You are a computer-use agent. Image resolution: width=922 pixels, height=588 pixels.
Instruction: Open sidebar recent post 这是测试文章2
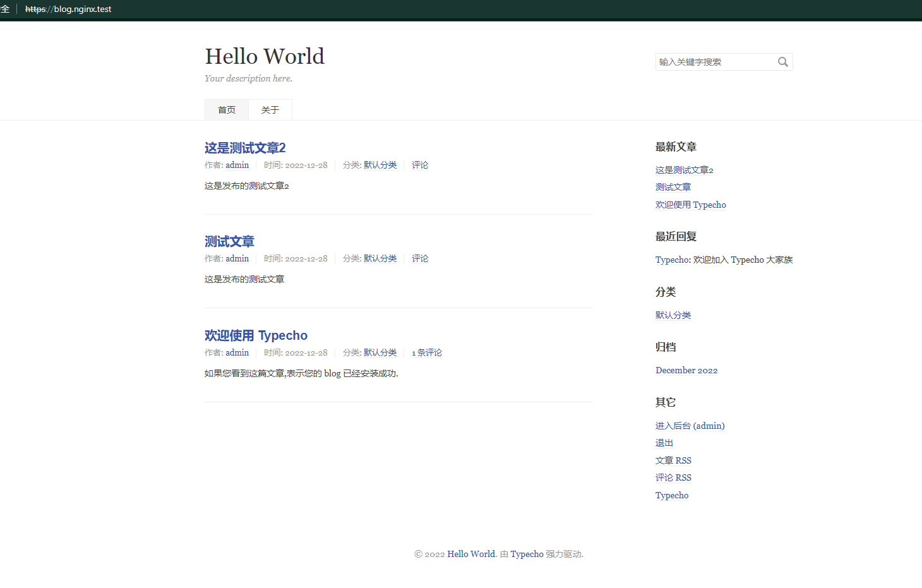point(685,170)
